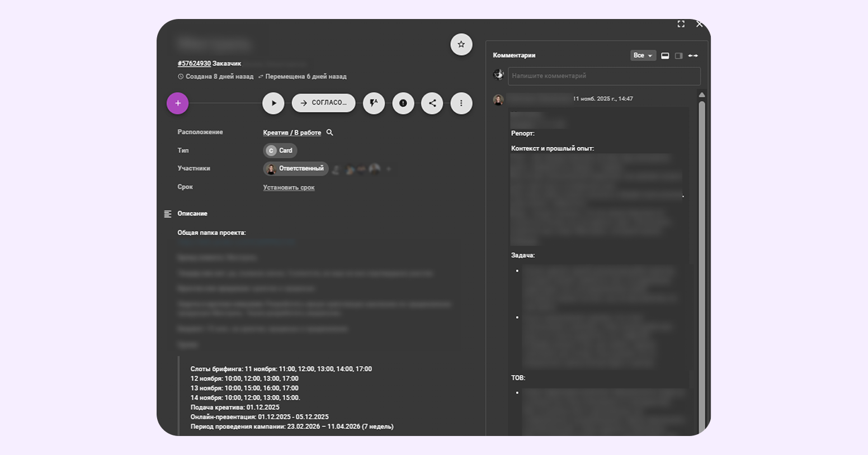Open the Card type selector
This screenshot has height=455, width=868.
(280, 150)
